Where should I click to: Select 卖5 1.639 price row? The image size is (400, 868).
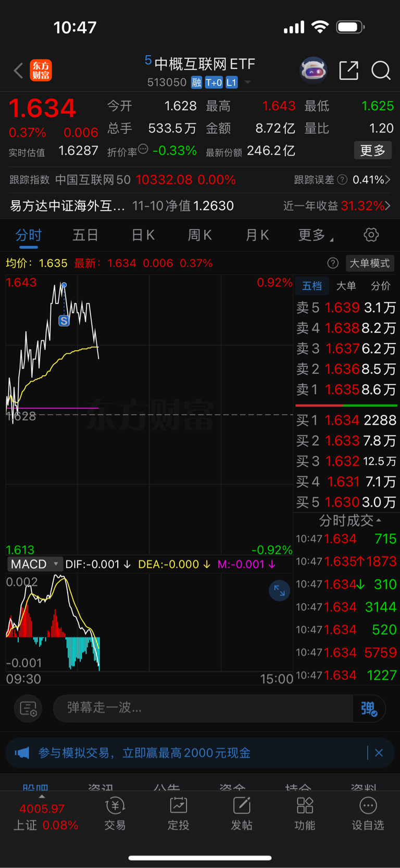346,308
